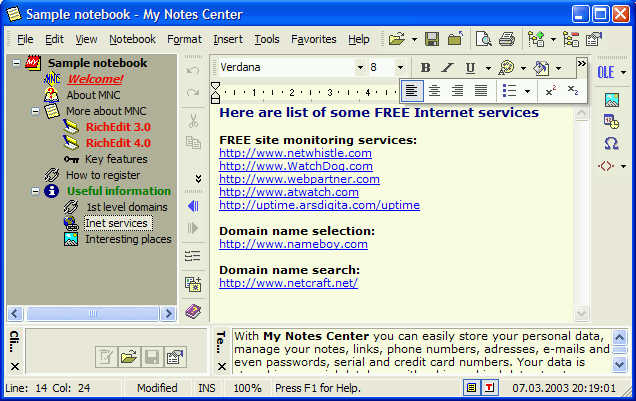
Task: Apply subscript formatting
Action: pyautogui.click(x=573, y=90)
